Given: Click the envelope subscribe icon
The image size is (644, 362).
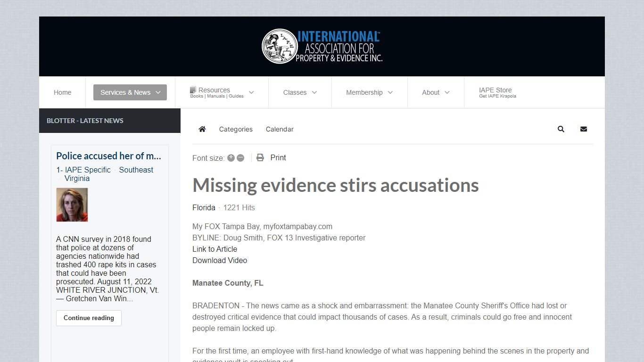Looking at the screenshot, I should pyautogui.click(x=584, y=129).
